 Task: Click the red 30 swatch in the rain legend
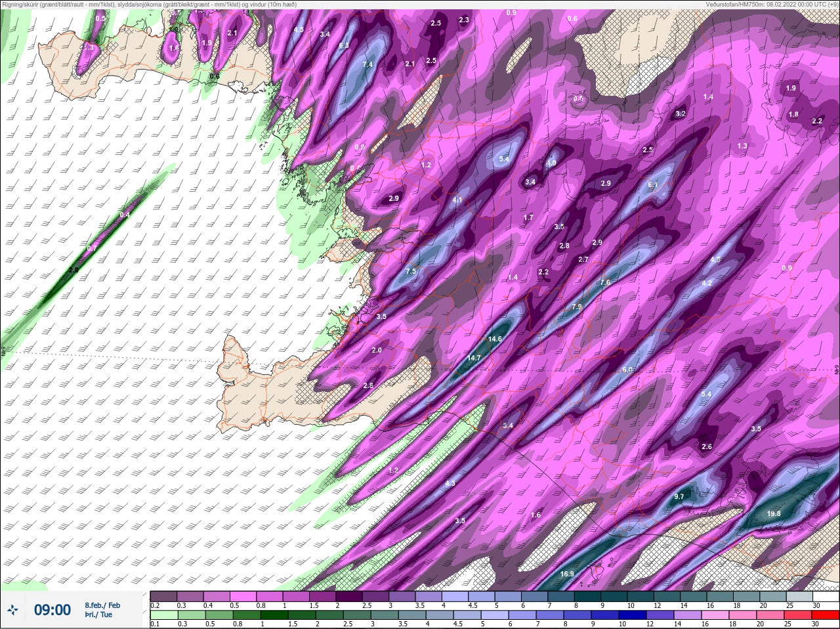(825, 615)
